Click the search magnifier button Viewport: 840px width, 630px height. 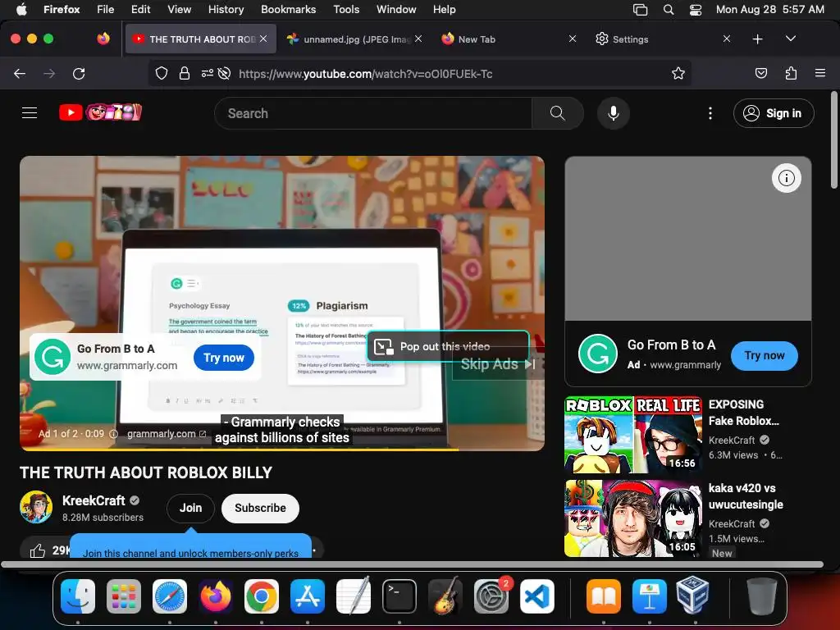click(557, 113)
